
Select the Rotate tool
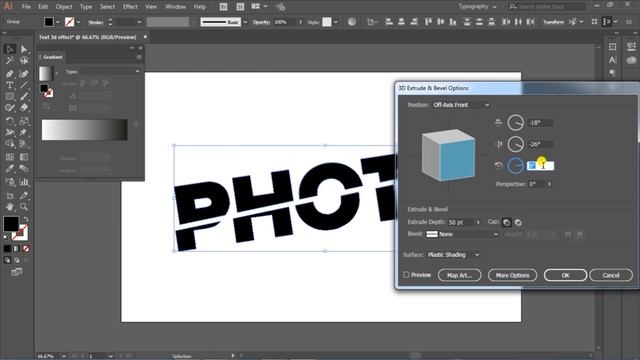pos(10,121)
